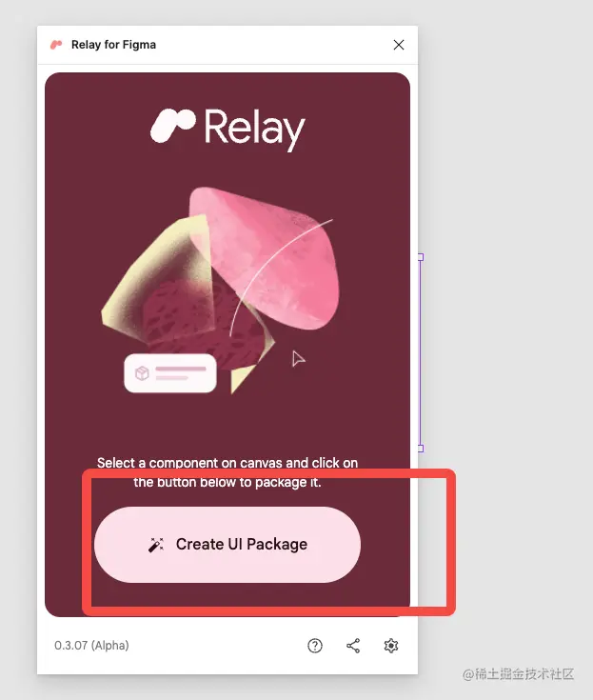Open the help question mark icon

coord(314,646)
